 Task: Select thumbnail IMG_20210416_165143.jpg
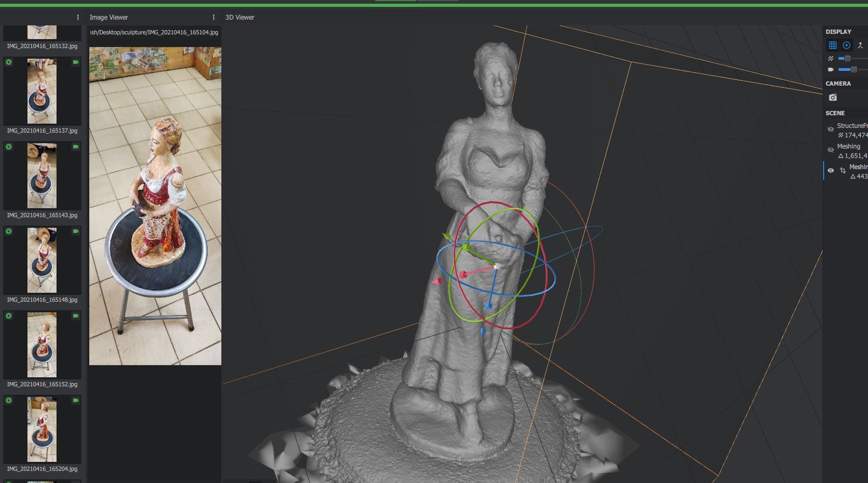[x=42, y=175]
